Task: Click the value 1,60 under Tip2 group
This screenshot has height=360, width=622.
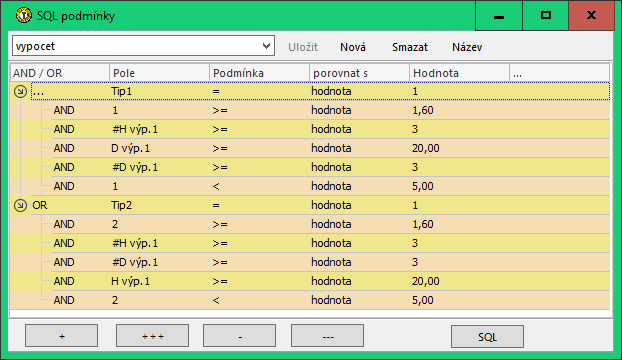Action: pyautogui.click(x=423, y=224)
